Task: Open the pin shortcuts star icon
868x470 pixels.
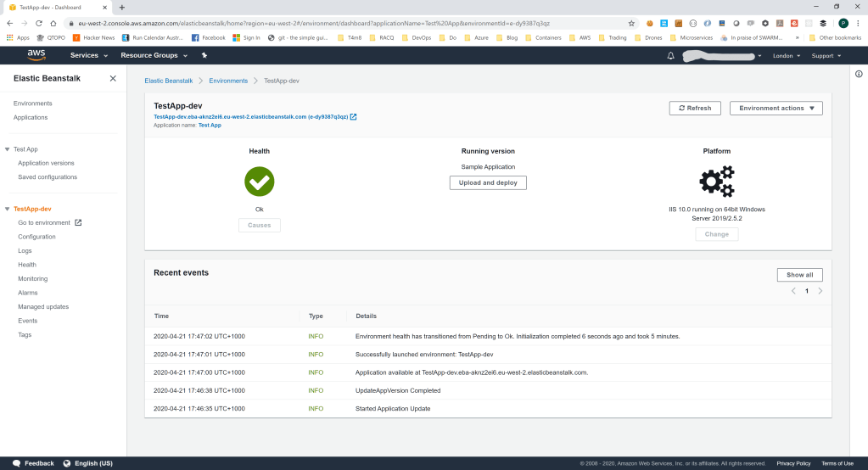Action: 204,55
